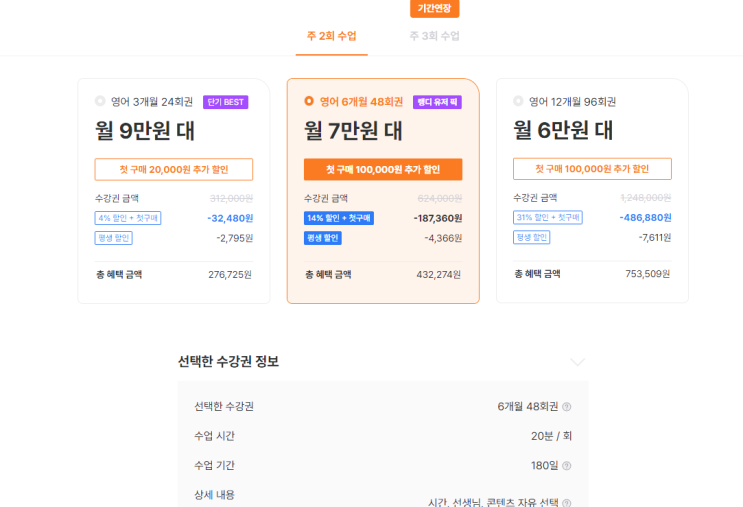Click 4% 할인 + 첫구매 tag
Screen dimensions: 743x507
pyautogui.click(x=128, y=218)
